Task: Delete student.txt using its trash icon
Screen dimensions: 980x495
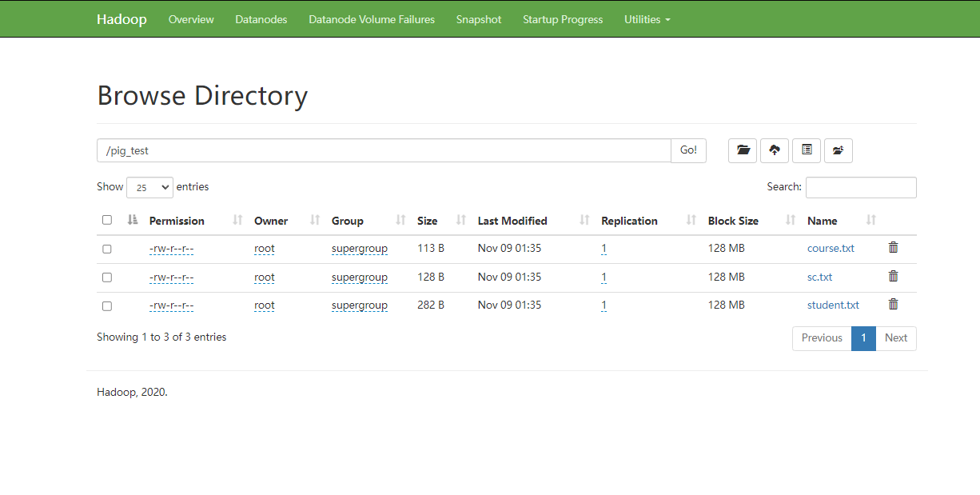Action: [893, 305]
